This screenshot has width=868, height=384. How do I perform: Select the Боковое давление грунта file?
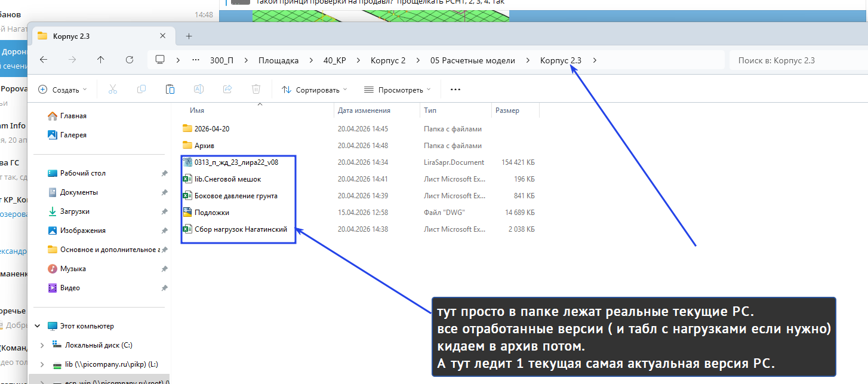(236, 195)
